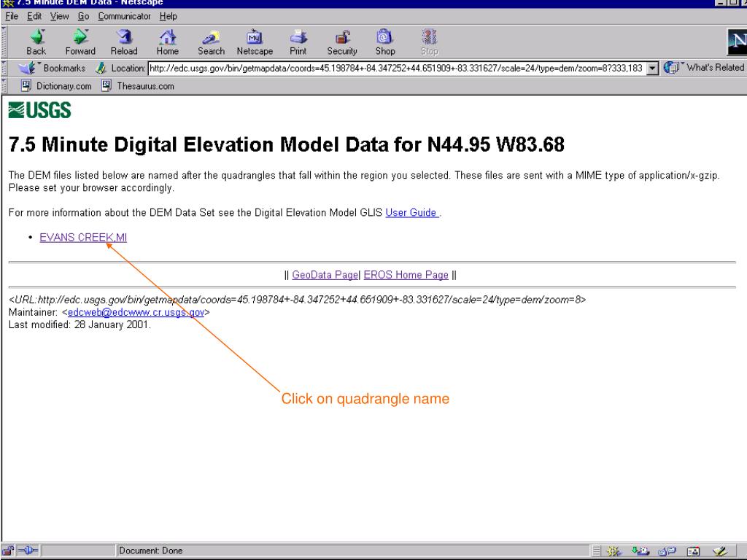The height and width of the screenshot is (560, 747).
Task: Open the Go menu
Action: (x=83, y=16)
